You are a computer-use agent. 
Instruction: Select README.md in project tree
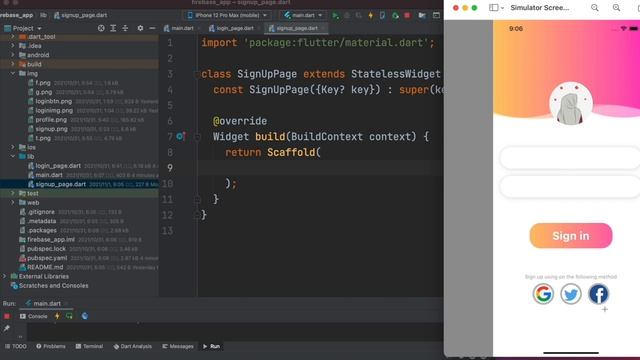pos(45,267)
